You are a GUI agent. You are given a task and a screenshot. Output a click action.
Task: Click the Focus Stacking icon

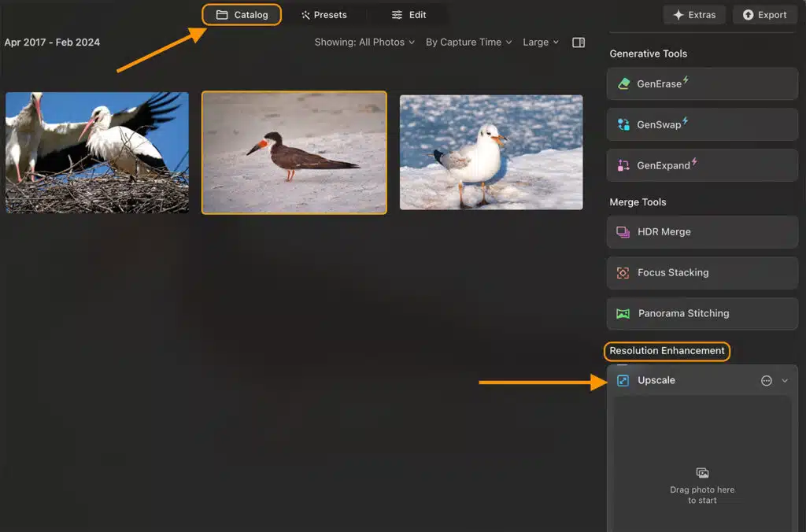[x=623, y=273]
